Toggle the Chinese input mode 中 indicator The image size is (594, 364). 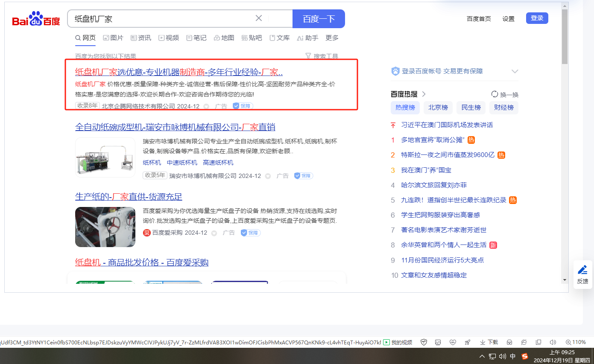[x=513, y=356]
